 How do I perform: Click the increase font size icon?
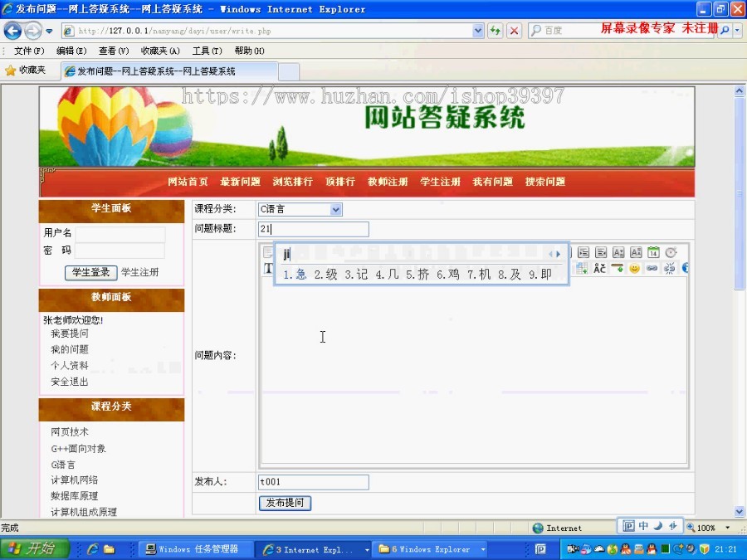click(x=618, y=252)
